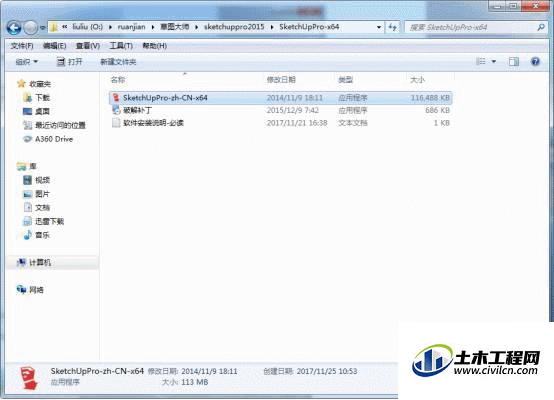Select sketchuppro2015 in the address path
Image resolution: width=554 pixels, height=400 pixels.
point(234,27)
